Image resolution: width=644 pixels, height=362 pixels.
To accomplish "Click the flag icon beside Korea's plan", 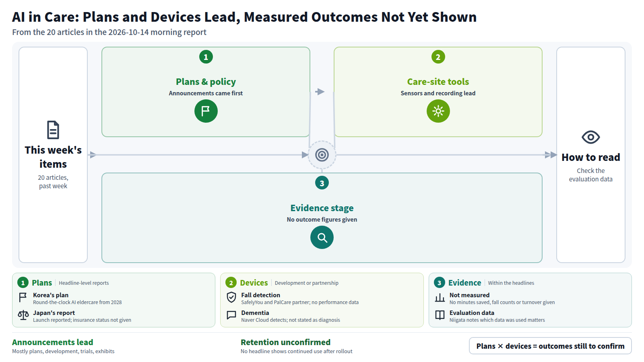I will pos(23,298).
